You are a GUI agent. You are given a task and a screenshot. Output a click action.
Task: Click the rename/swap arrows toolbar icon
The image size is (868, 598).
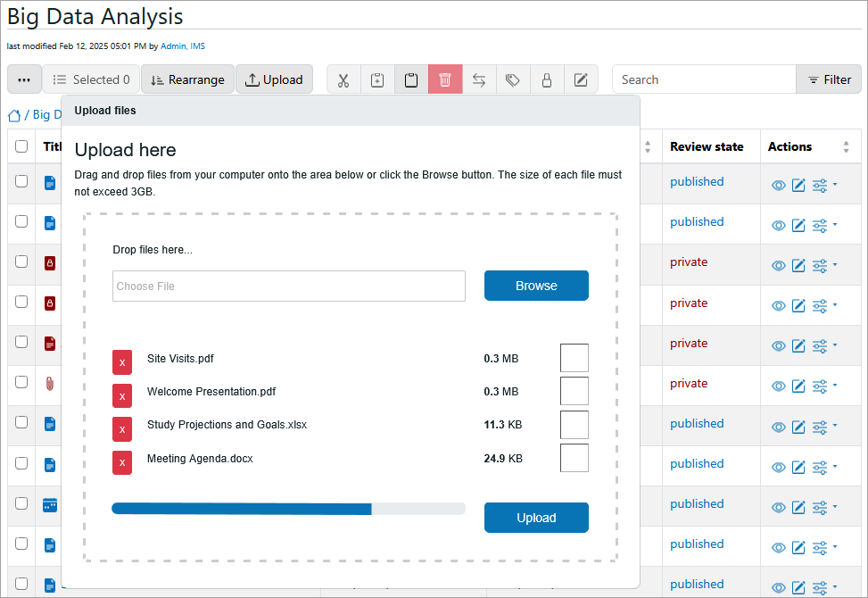pos(479,79)
